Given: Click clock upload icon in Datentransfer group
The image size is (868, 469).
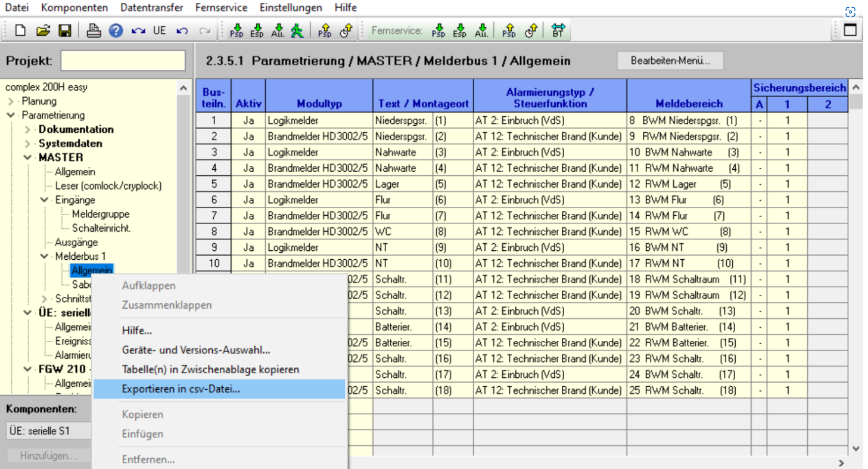Looking at the screenshot, I should click(347, 30).
